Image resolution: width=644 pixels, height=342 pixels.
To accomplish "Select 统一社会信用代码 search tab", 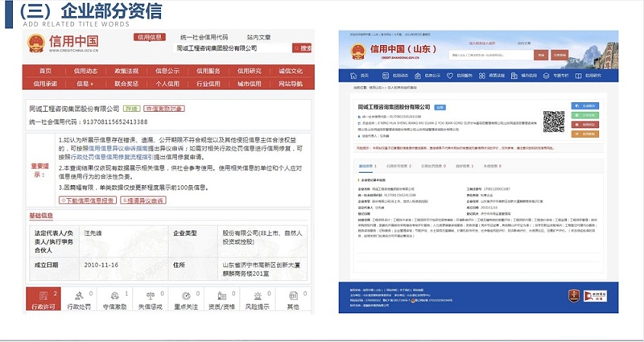I will tap(204, 37).
